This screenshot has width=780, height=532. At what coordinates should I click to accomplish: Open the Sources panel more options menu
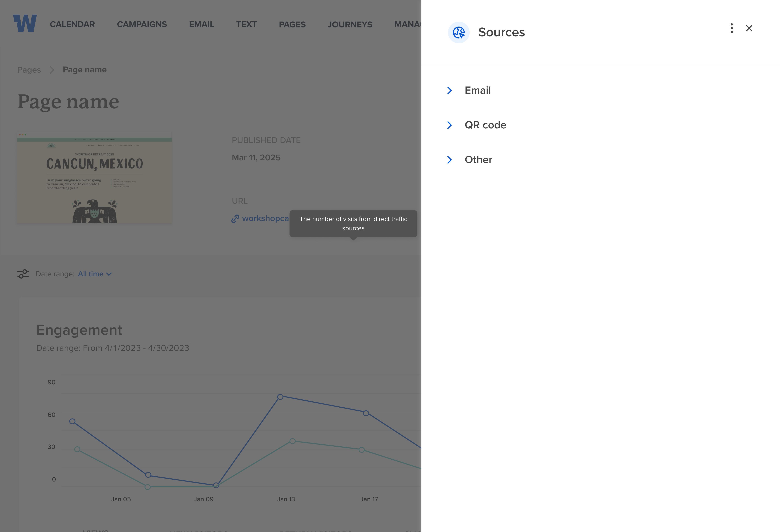[732, 28]
